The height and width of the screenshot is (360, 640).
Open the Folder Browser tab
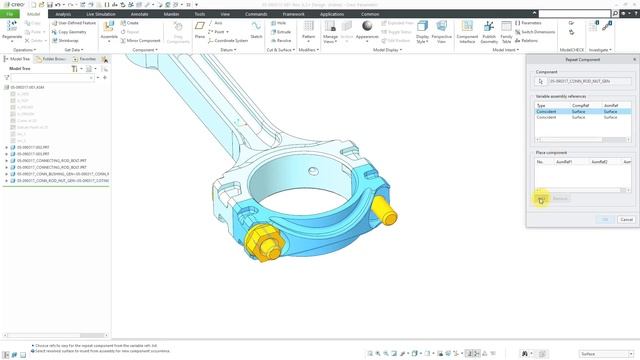(x=50, y=59)
